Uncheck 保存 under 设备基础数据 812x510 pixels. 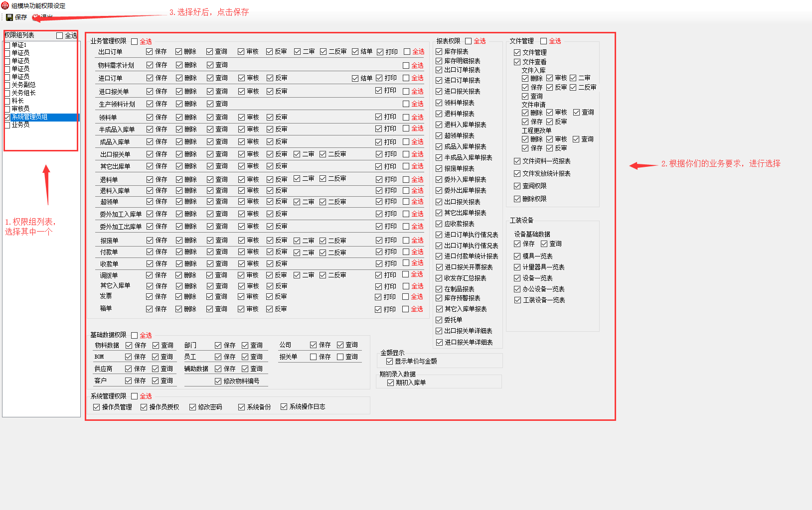click(517, 244)
